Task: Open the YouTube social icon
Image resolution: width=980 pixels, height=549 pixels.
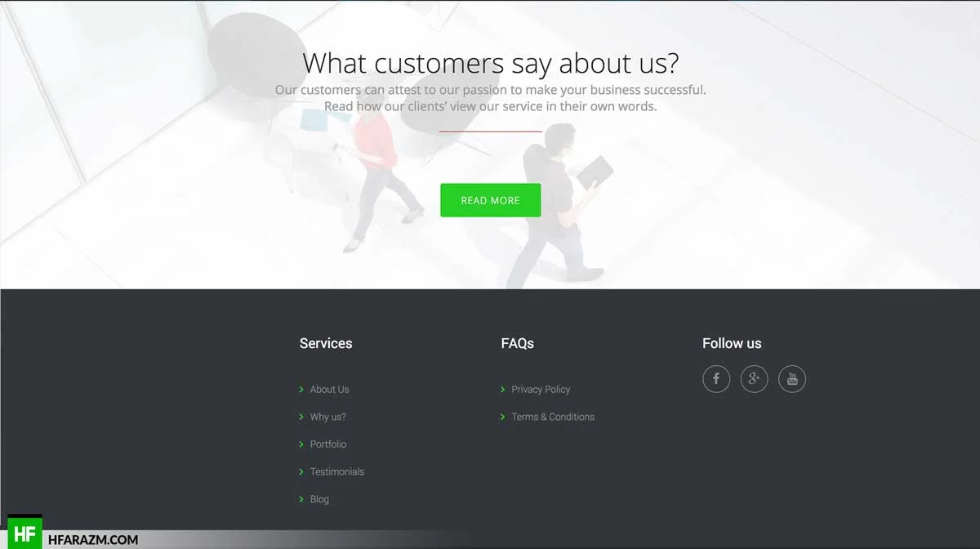Action: [792, 379]
